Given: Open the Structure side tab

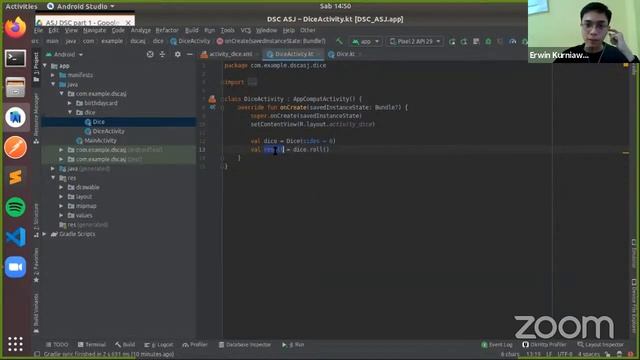Looking at the screenshot, I should (x=36, y=220).
